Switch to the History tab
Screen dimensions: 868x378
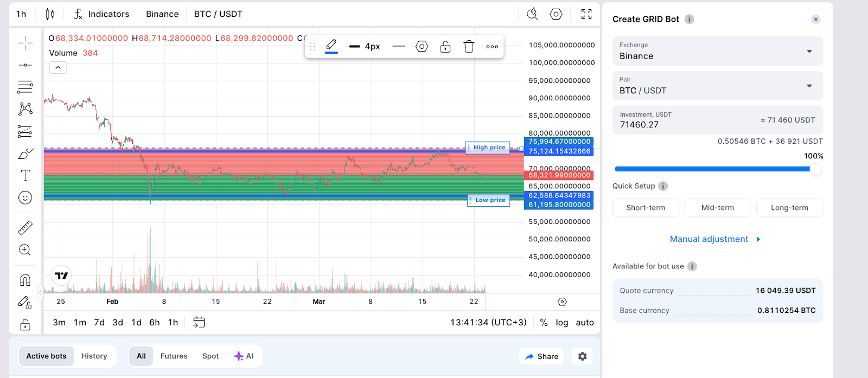point(94,356)
